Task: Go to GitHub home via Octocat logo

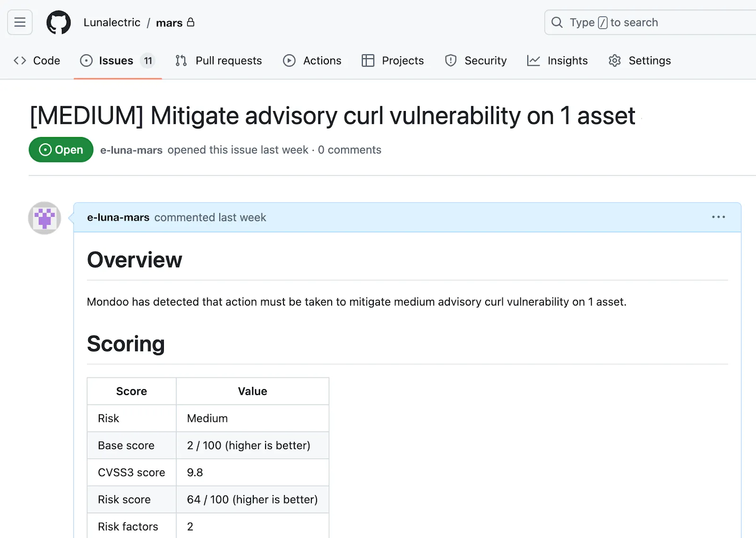Action: pyautogui.click(x=59, y=22)
